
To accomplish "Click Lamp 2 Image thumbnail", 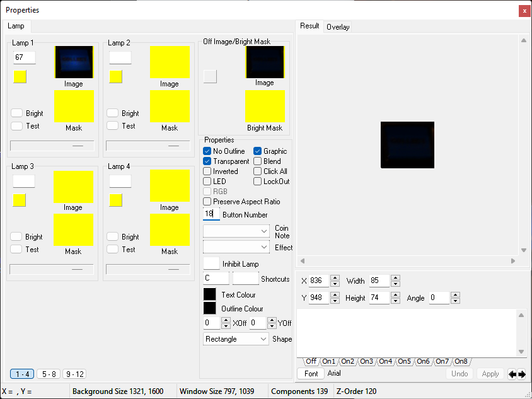I will pyautogui.click(x=170, y=62).
